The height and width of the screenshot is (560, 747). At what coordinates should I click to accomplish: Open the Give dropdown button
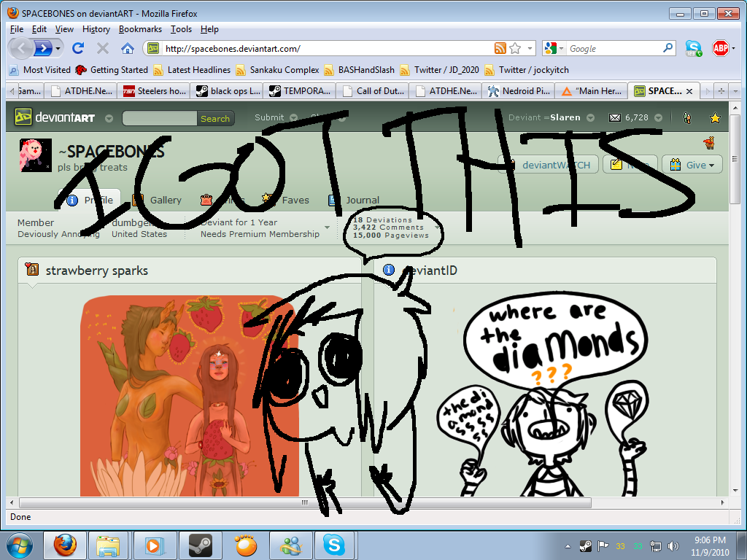click(x=692, y=165)
